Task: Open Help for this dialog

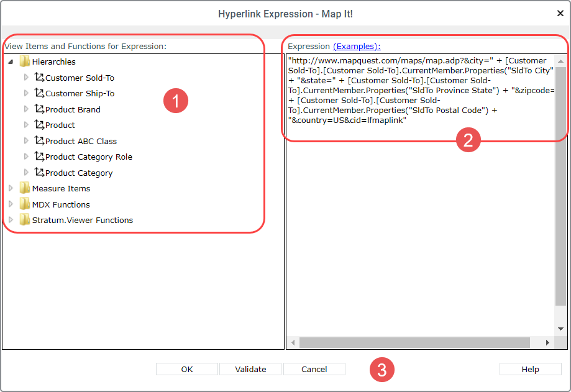Action: click(530, 369)
